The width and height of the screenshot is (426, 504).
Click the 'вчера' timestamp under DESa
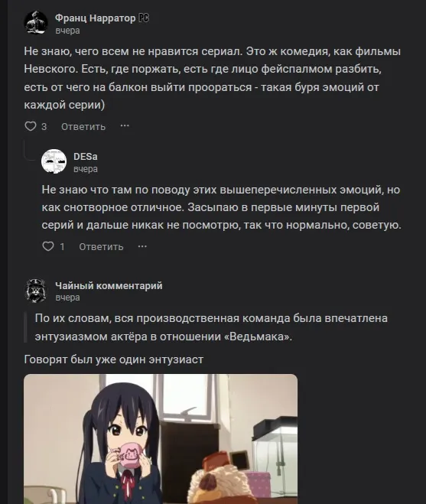86,169
